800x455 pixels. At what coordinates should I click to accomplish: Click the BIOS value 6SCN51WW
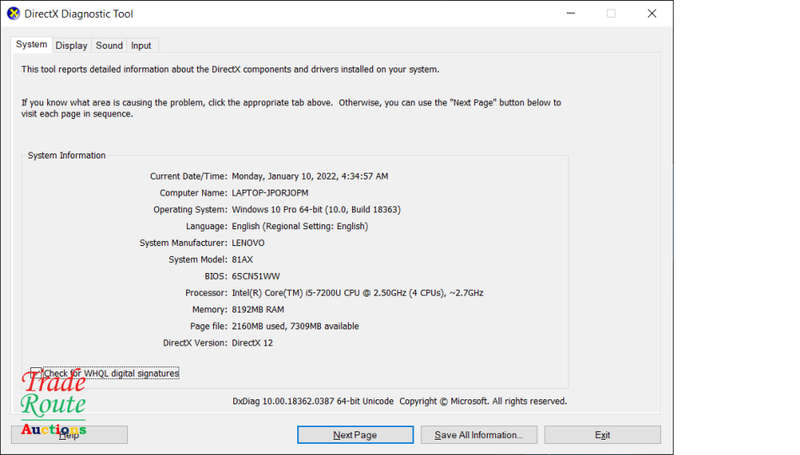tap(256, 276)
